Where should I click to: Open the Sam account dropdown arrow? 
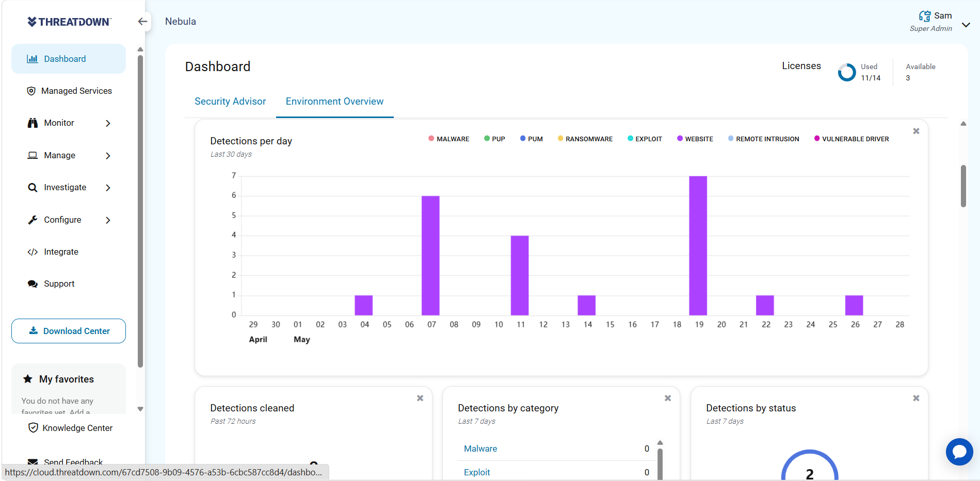[x=966, y=25]
